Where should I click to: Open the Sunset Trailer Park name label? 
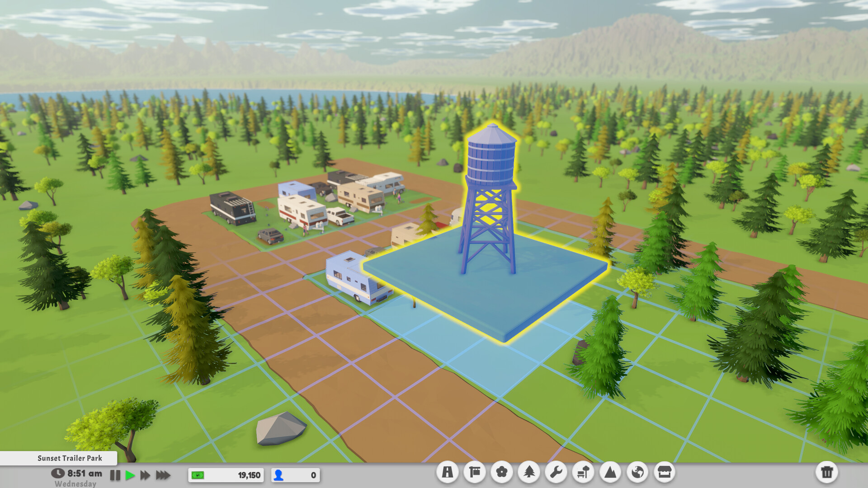(70, 458)
